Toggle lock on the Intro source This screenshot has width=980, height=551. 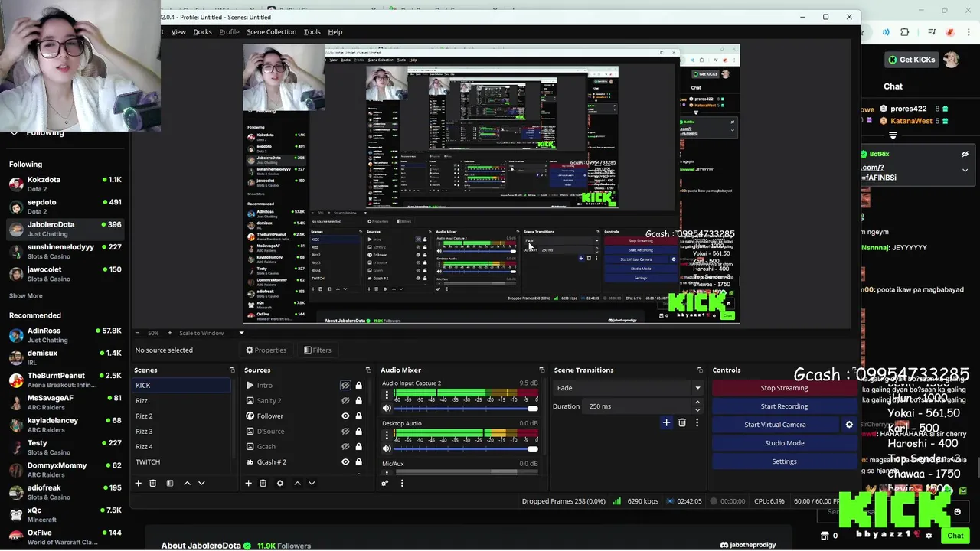tap(358, 386)
